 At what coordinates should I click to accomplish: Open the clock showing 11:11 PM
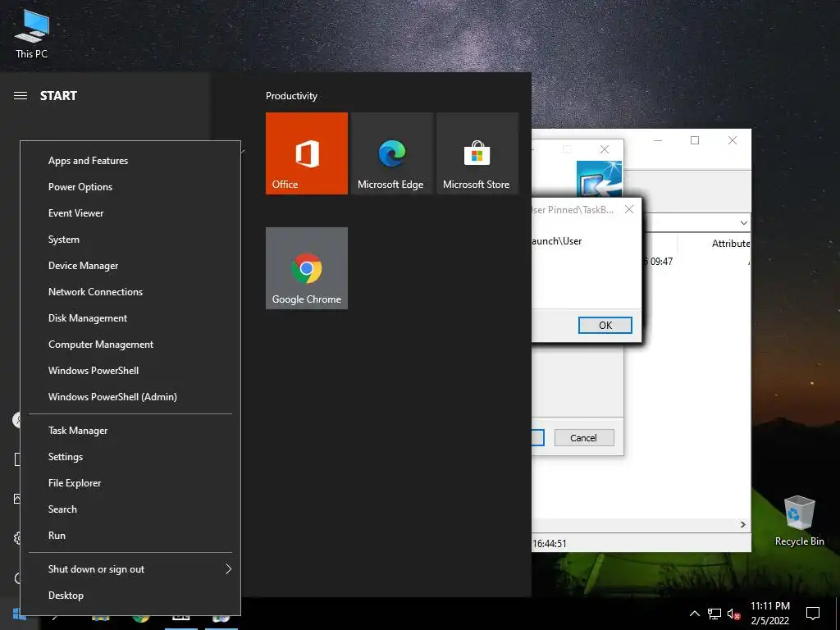click(x=769, y=614)
